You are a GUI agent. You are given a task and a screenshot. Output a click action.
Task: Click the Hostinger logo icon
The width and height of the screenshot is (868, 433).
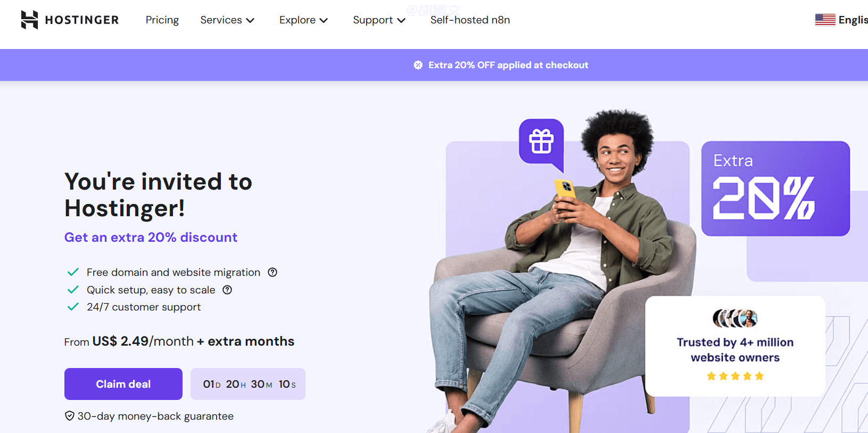point(30,20)
